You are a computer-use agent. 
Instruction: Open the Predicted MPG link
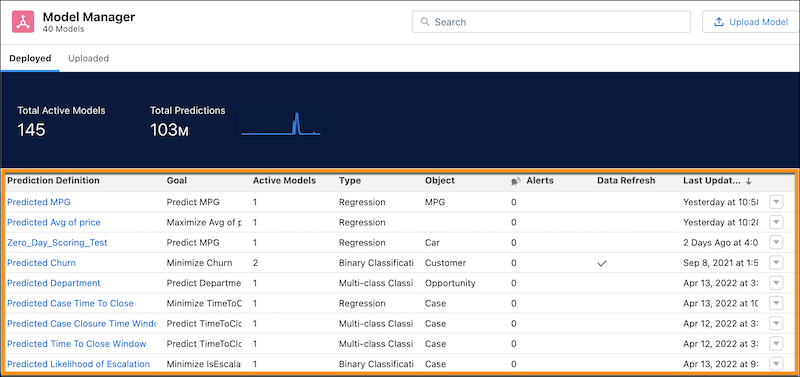(39, 202)
